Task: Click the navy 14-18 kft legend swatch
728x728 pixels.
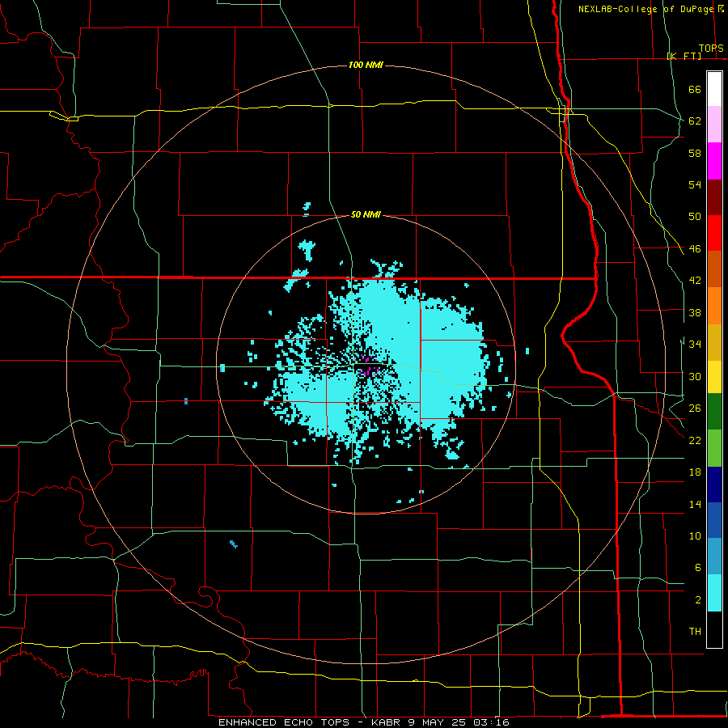Action: [714, 485]
